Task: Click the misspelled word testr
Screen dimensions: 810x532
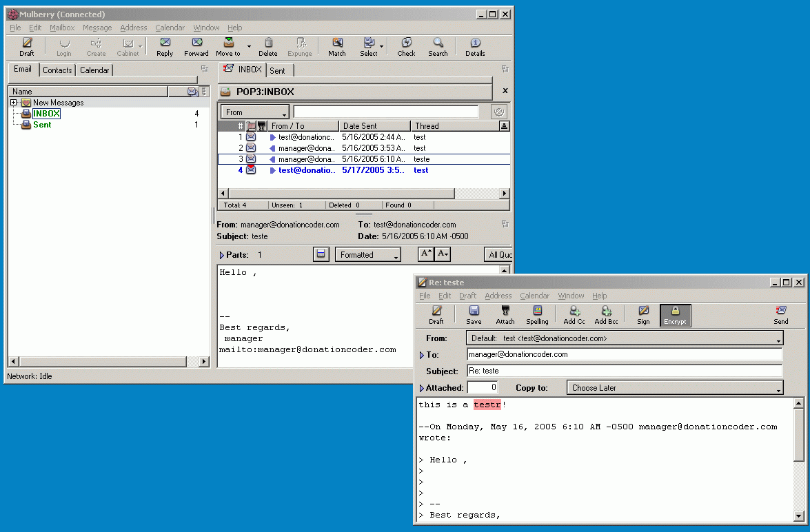Action: coord(487,405)
